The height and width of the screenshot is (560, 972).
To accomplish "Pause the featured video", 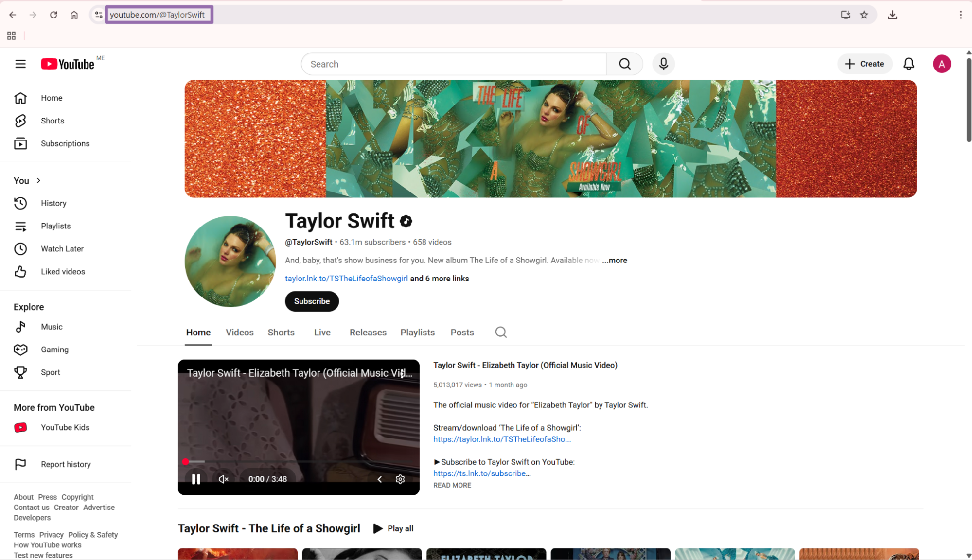I will click(196, 479).
